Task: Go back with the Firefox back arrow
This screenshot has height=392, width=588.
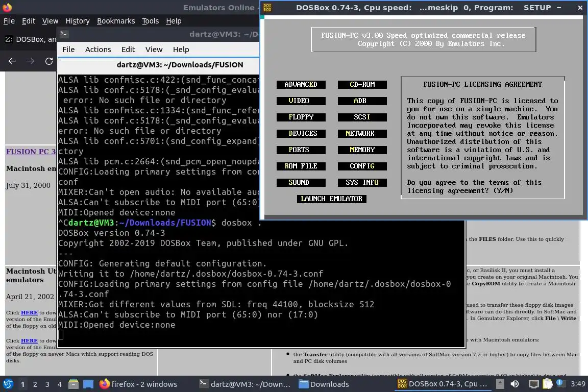Action: (12, 61)
